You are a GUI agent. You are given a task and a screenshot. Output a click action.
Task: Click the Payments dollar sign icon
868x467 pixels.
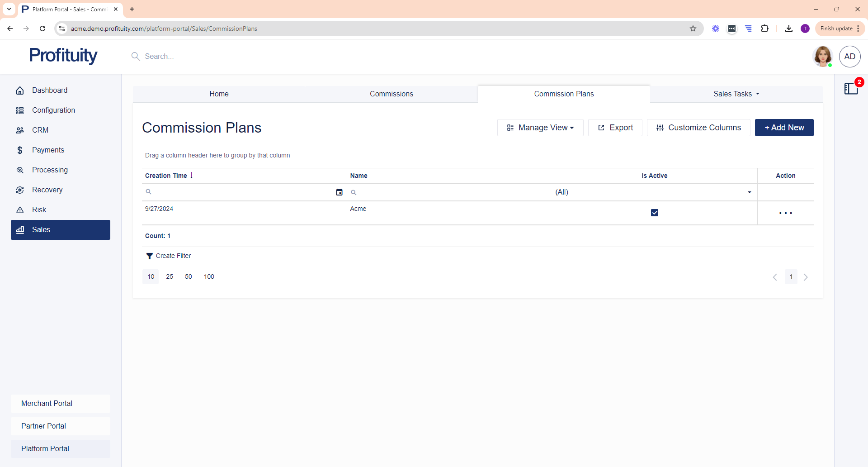pyautogui.click(x=20, y=150)
